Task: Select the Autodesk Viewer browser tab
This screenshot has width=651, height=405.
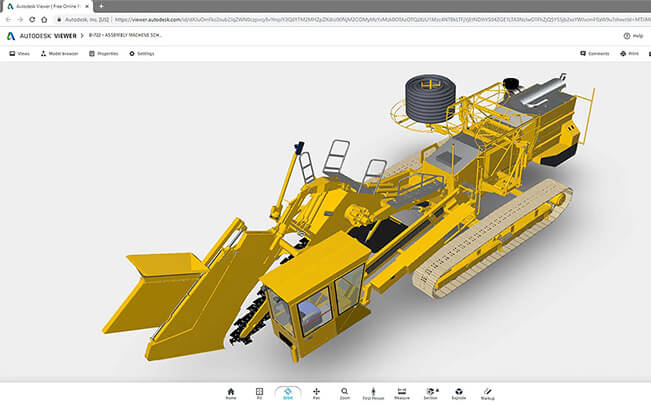Action: 46,6
